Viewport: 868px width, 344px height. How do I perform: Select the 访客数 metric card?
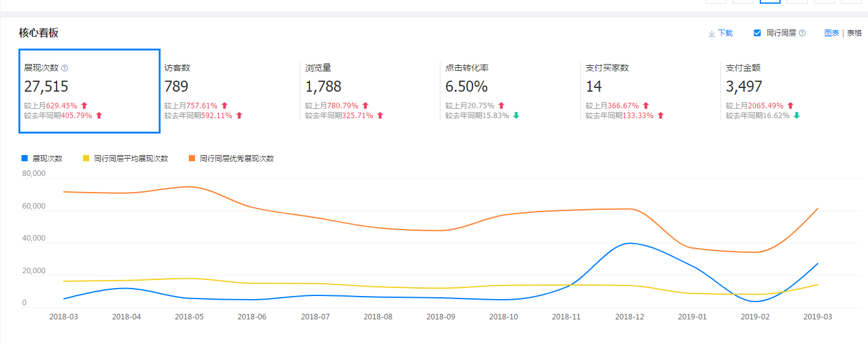click(229, 90)
